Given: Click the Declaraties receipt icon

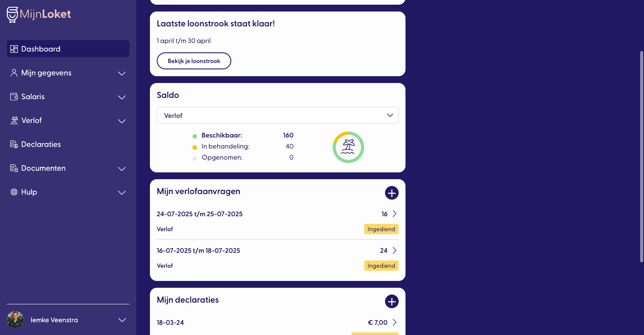Looking at the screenshot, I should [x=14, y=144].
